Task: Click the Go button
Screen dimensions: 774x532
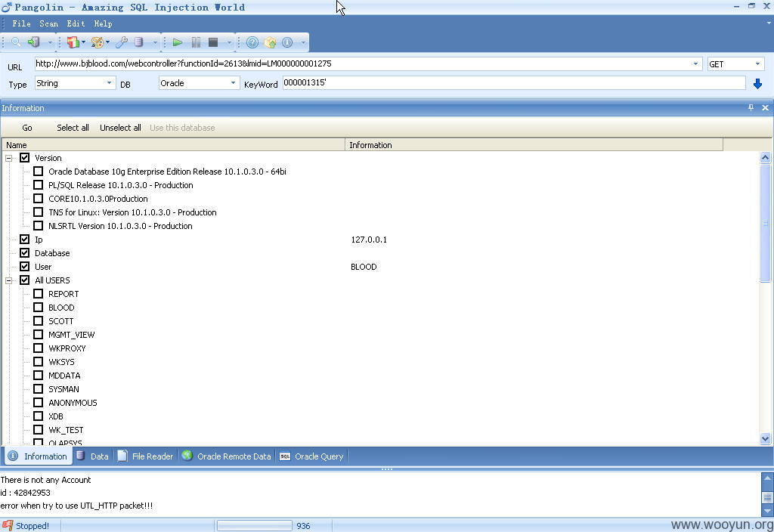Action: click(x=27, y=128)
